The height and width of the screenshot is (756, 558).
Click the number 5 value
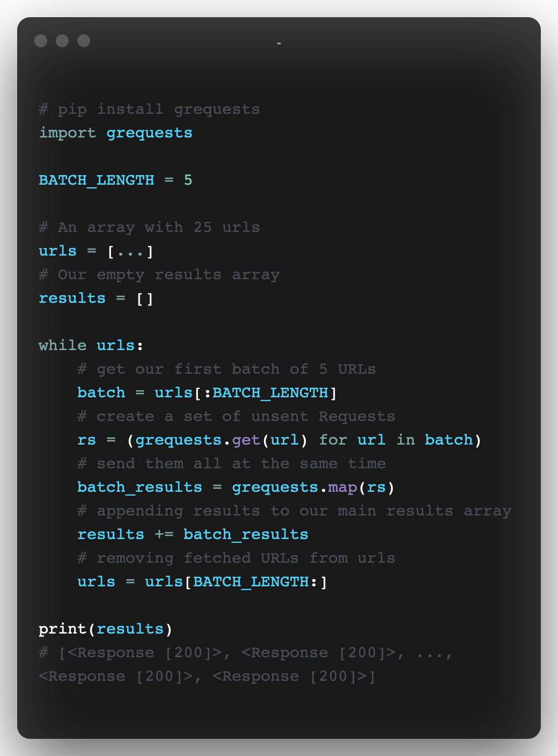click(x=188, y=180)
